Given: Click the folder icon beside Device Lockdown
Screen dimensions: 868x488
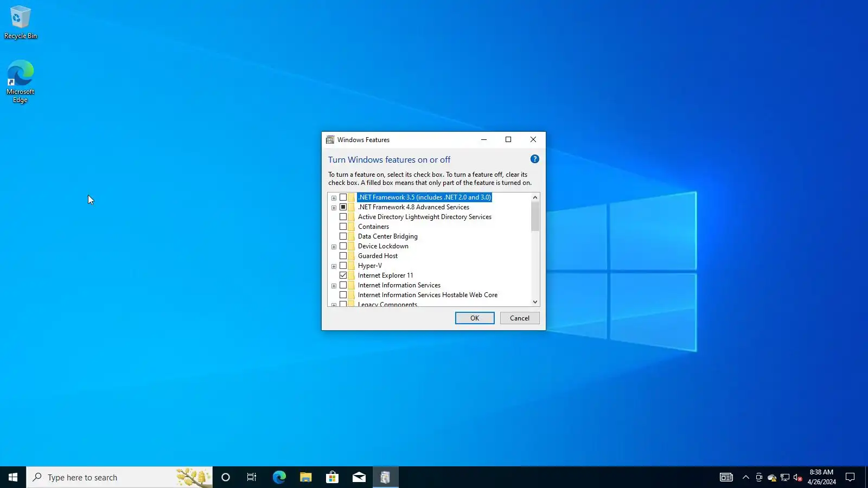Looking at the screenshot, I should 351,246.
